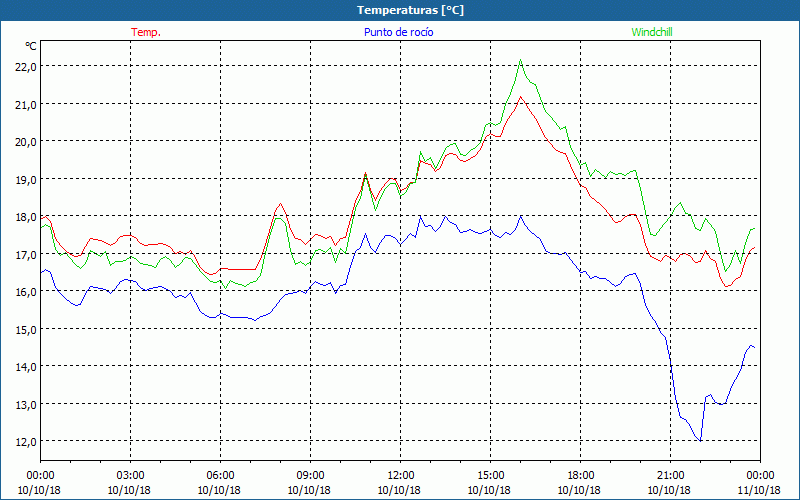This screenshot has width=800, height=500.
Task: Click the 03:00 time axis label
Action: pos(130,476)
